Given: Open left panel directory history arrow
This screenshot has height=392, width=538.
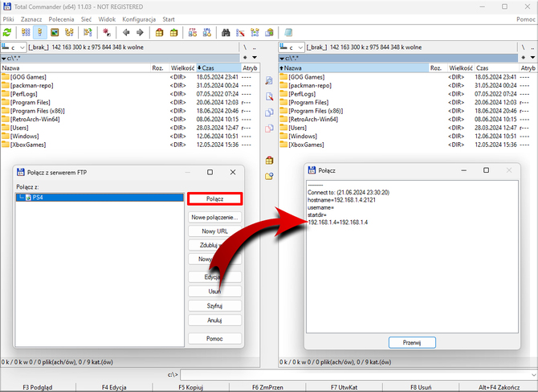Looking at the screenshot, I should (255, 58).
